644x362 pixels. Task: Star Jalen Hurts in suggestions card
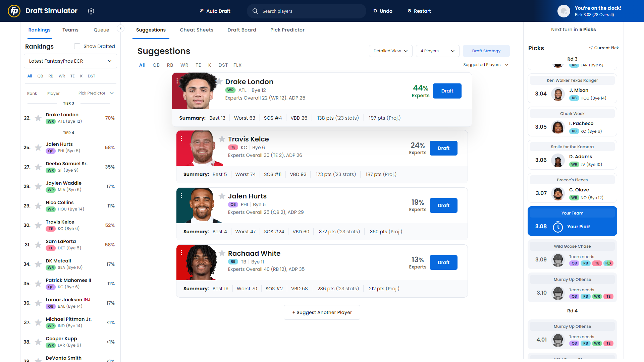[222, 196]
